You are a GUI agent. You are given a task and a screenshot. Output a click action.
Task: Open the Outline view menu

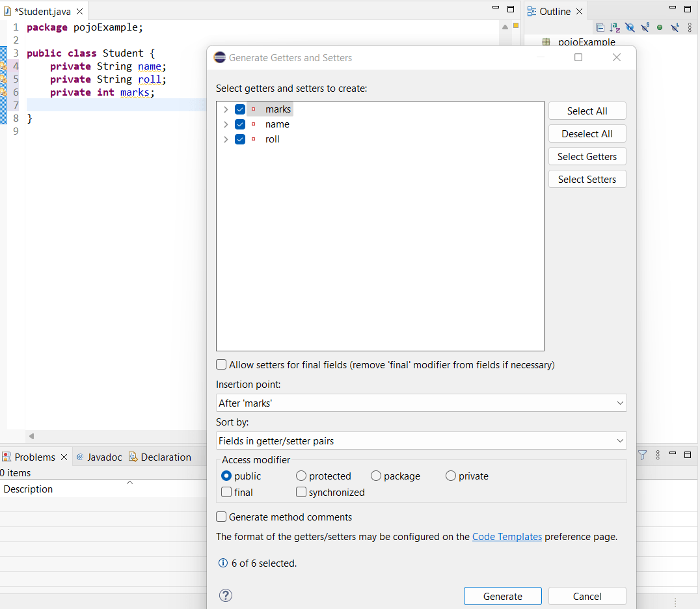coord(690,27)
